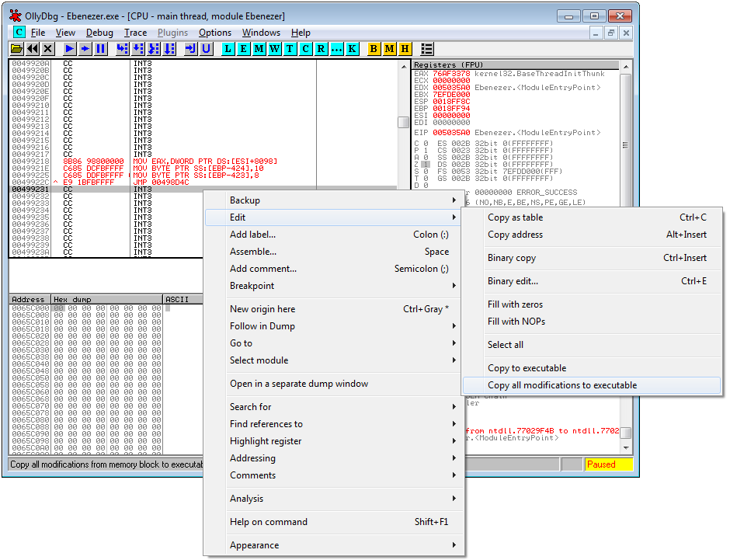Expand the Select module submenu
Image resolution: width=730 pixels, height=560 pixels.
(333, 360)
